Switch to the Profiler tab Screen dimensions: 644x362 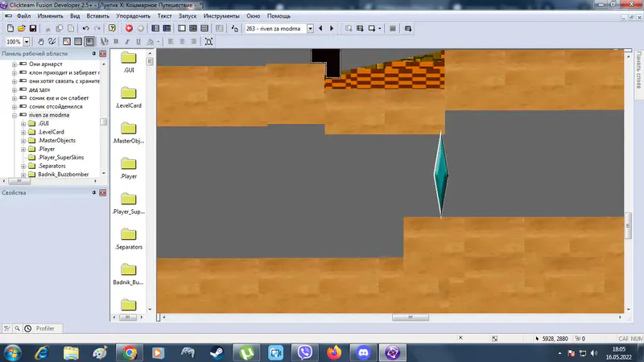45,328
